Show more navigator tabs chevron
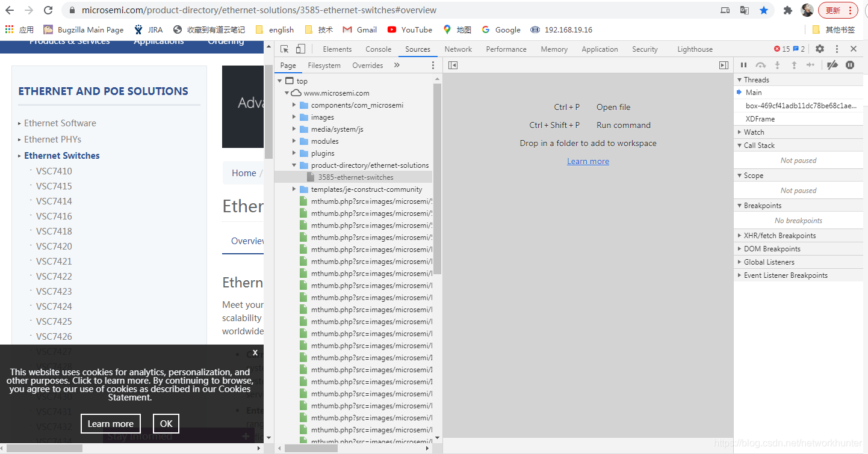Image resolution: width=868 pixels, height=454 pixels. (397, 65)
